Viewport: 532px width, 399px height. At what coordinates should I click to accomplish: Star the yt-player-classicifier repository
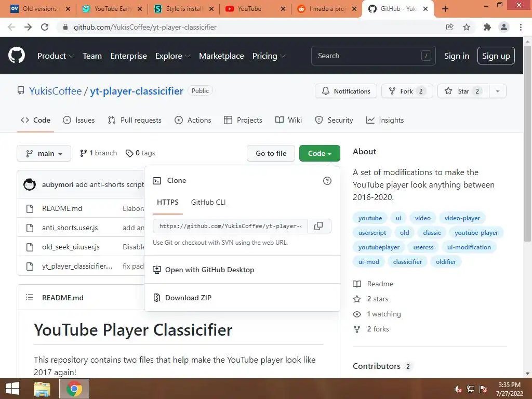(463, 91)
